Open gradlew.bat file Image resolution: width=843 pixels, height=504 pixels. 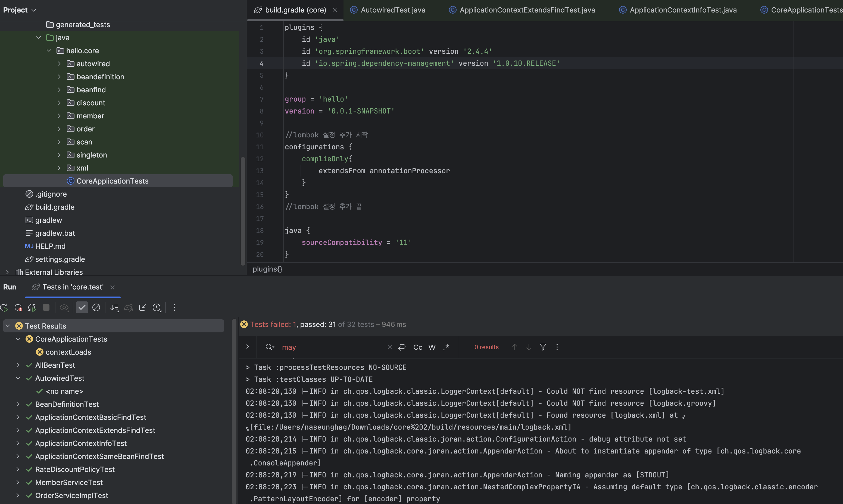pyautogui.click(x=50, y=233)
